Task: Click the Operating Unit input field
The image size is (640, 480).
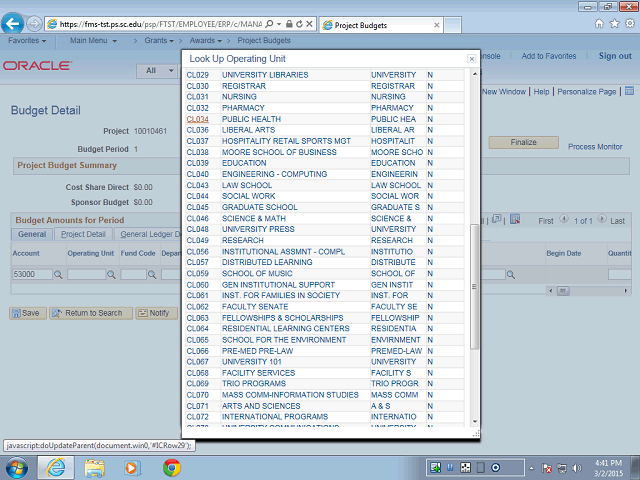Action: point(86,274)
